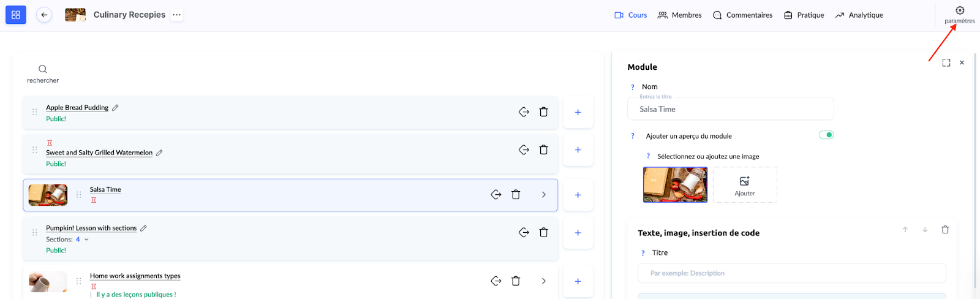Add item after Pumpkin lesson plus button
The width and height of the screenshot is (980, 299).
tap(578, 233)
